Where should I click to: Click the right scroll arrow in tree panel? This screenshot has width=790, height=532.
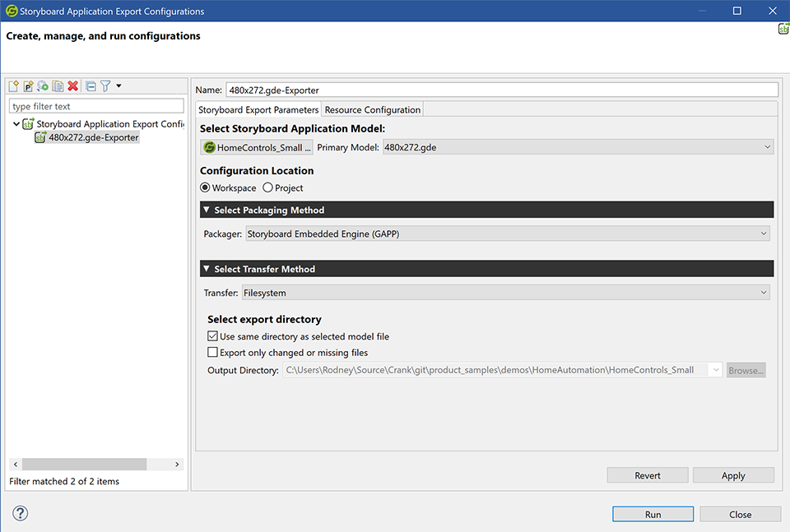point(177,464)
